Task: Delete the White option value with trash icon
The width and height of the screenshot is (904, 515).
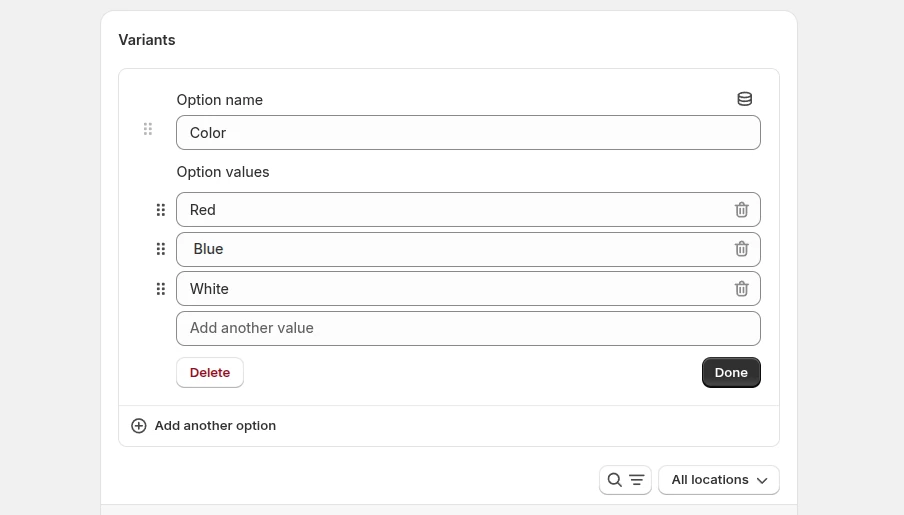Action: 741,289
